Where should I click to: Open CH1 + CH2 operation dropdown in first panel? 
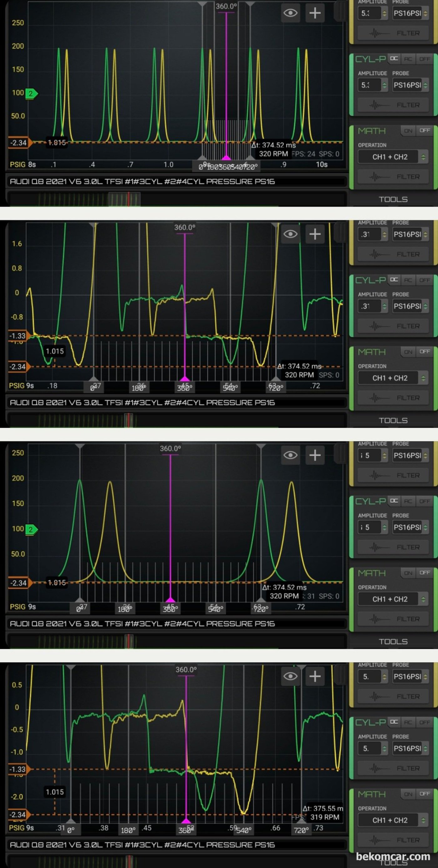pyautogui.click(x=393, y=157)
